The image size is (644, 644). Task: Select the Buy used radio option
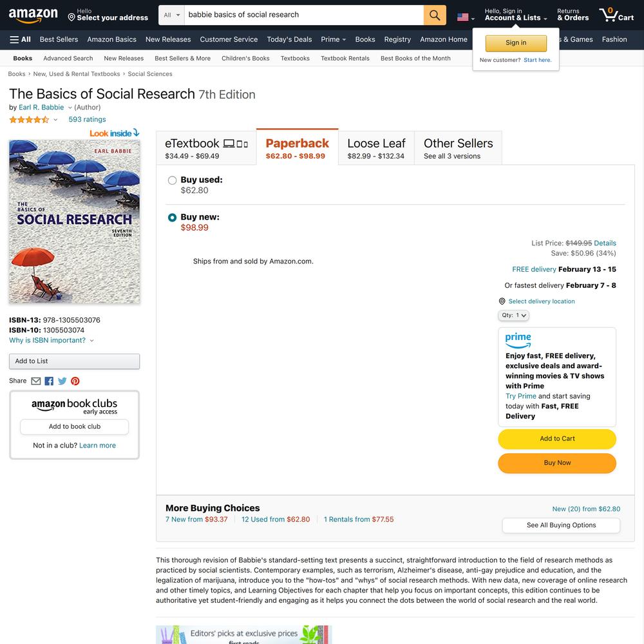(x=172, y=180)
